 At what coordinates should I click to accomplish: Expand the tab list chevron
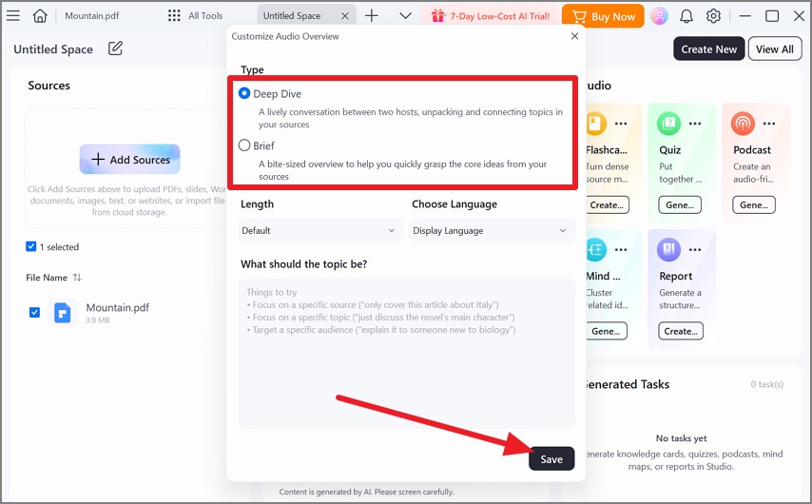[405, 16]
